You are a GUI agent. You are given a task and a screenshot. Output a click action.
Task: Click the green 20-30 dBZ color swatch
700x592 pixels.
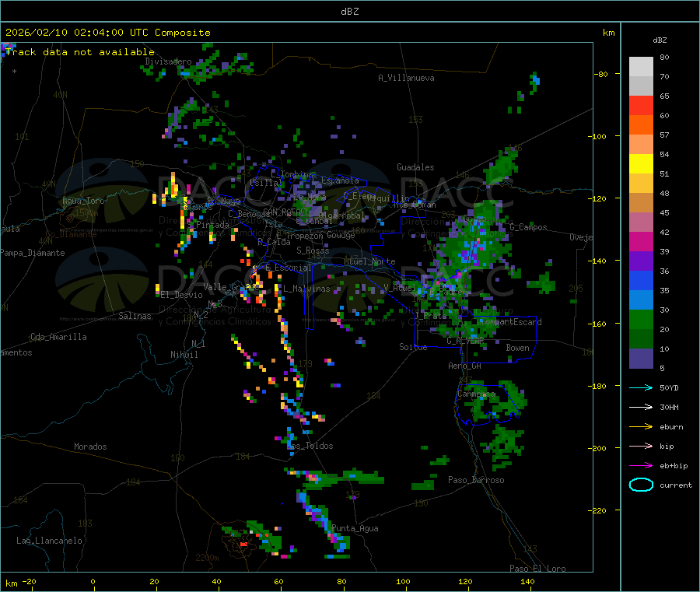641,319
